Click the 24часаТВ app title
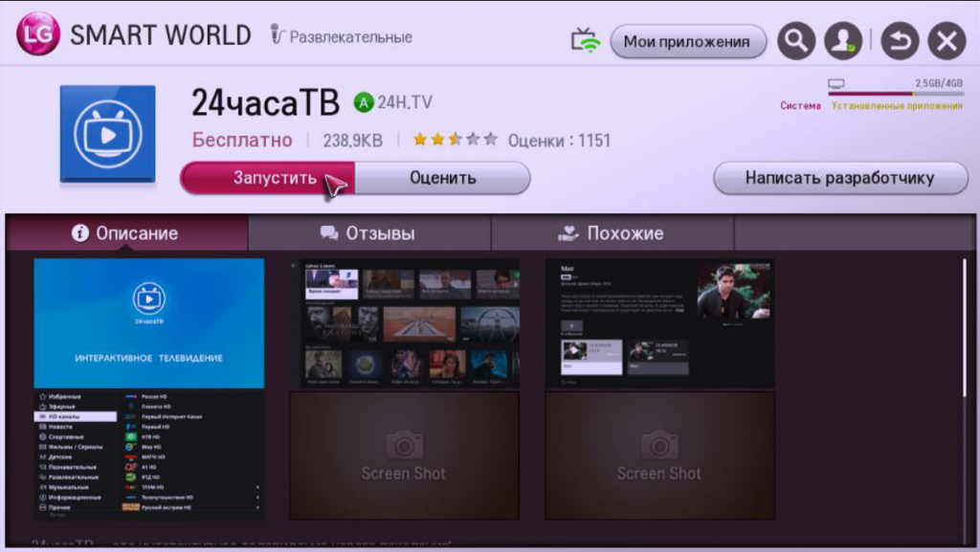 coord(265,102)
